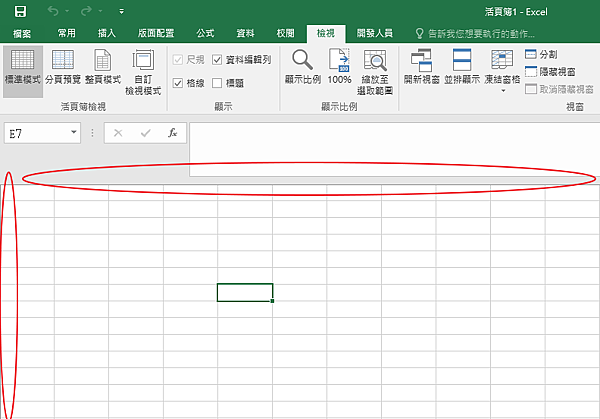Switch to the 校閱 (Review) tab

(x=285, y=34)
